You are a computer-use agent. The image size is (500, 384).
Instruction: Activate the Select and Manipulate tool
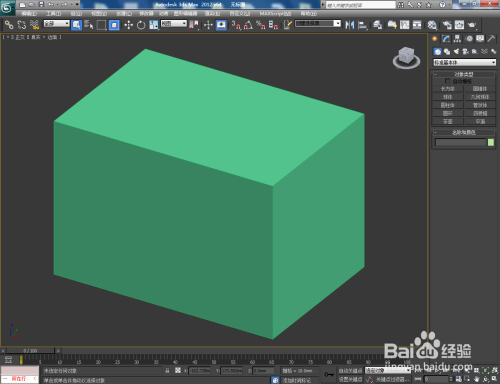208,25
